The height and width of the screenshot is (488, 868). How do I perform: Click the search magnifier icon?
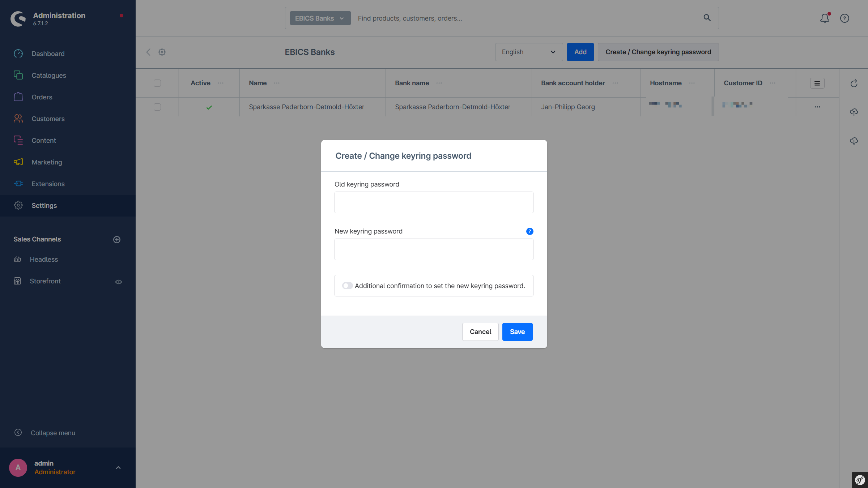click(x=707, y=18)
